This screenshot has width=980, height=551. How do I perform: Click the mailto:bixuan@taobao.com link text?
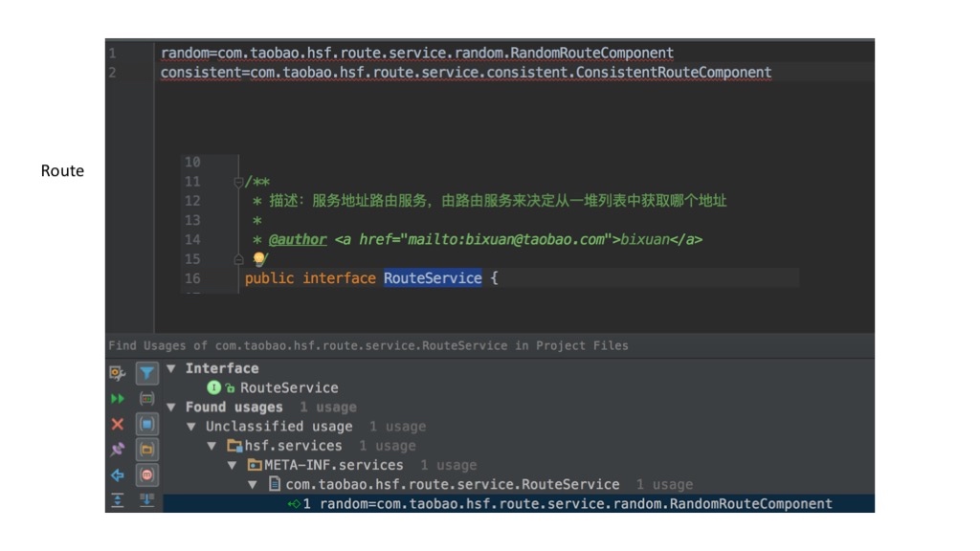tap(506, 239)
